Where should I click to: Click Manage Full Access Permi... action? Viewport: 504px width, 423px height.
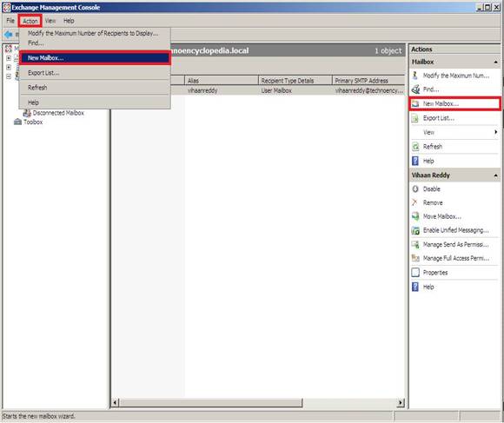(456, 258)
